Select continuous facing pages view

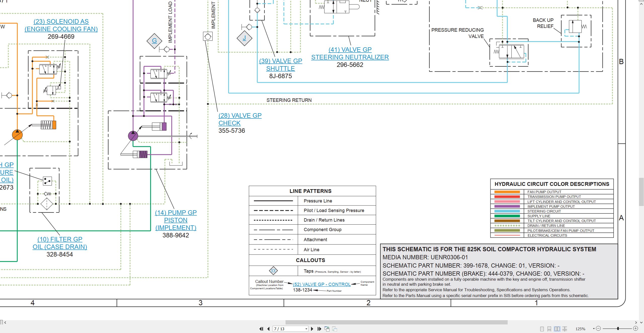coord(565,329)
